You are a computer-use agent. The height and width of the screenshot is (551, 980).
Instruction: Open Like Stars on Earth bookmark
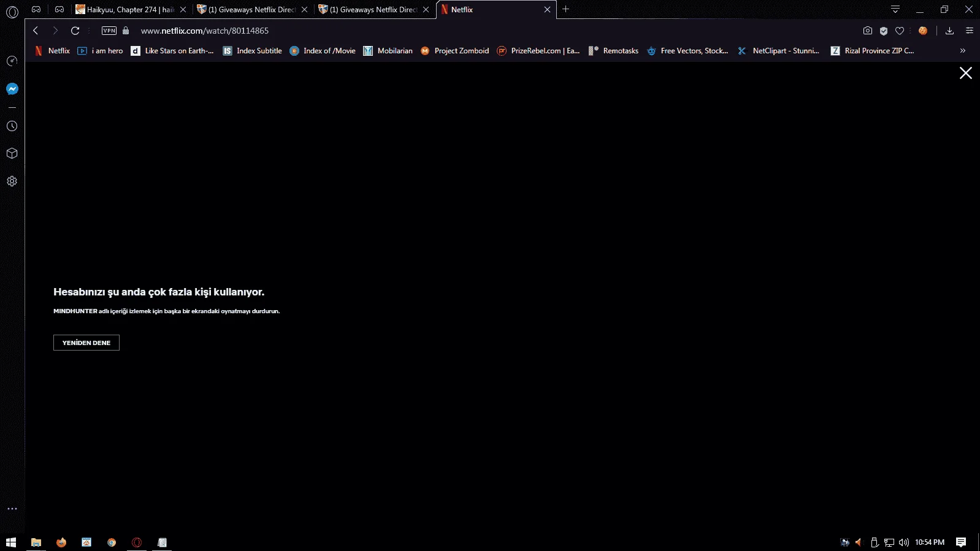tap(172, 51)
